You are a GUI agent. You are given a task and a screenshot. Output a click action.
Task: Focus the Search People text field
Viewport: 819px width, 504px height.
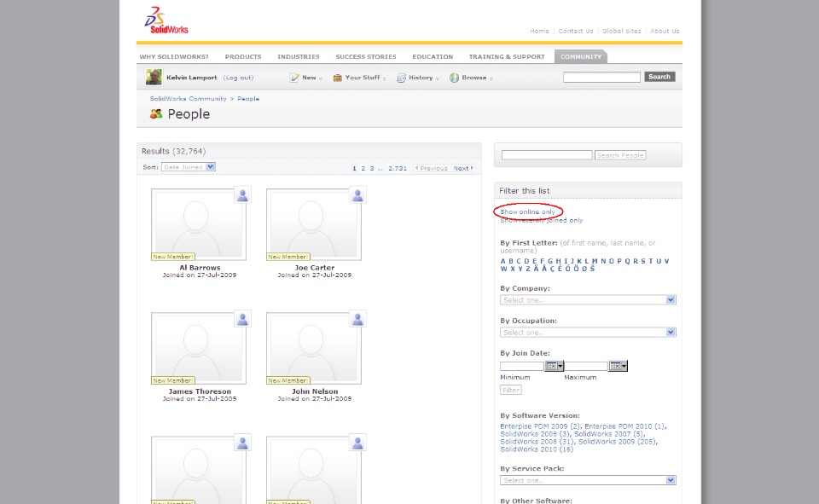(x=547, y=155)
